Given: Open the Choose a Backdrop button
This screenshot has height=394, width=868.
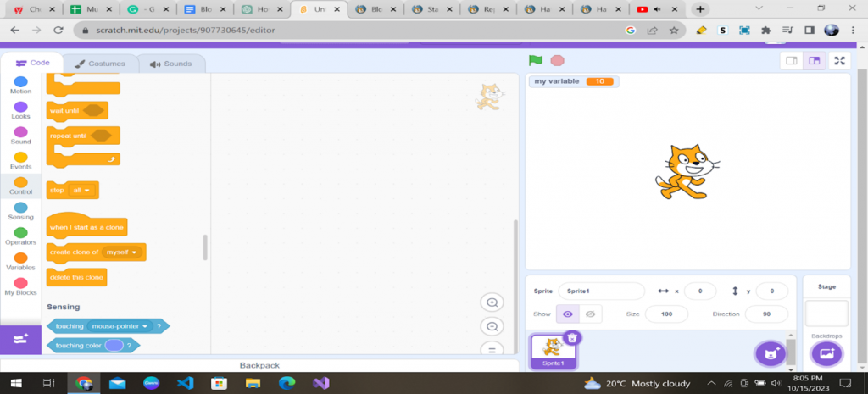Looking at the screenshot, I should 826,352.
